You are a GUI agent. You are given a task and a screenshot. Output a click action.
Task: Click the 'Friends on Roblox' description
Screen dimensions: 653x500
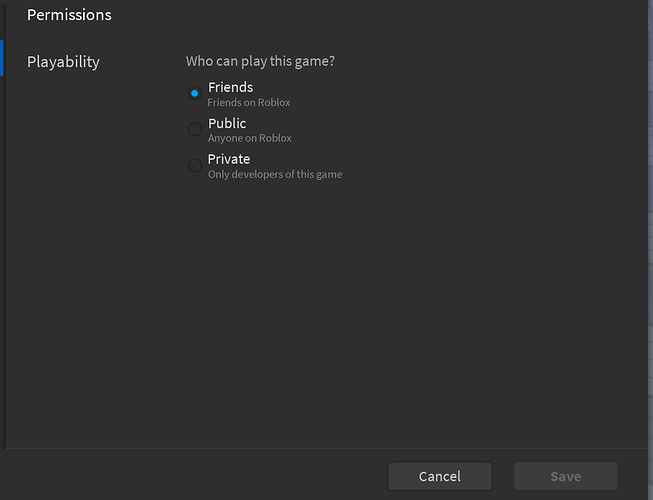pos(249,102)
